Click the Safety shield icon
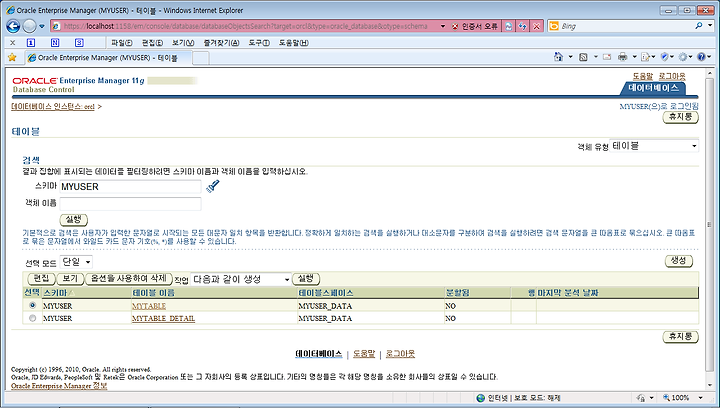The width and height of the screenshot is (720, 408). 664,57
